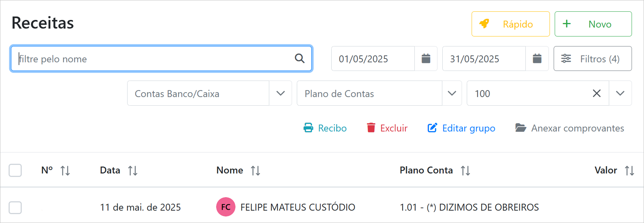Open the start date calendar picker

tap(426, 59)
